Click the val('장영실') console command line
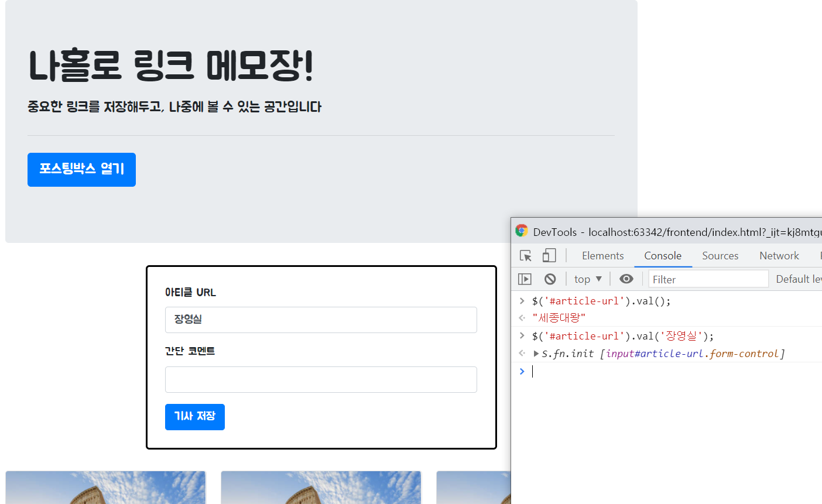The height and width of the screenshot is (504, 822). pyautogui.click(x=623, y=336)
